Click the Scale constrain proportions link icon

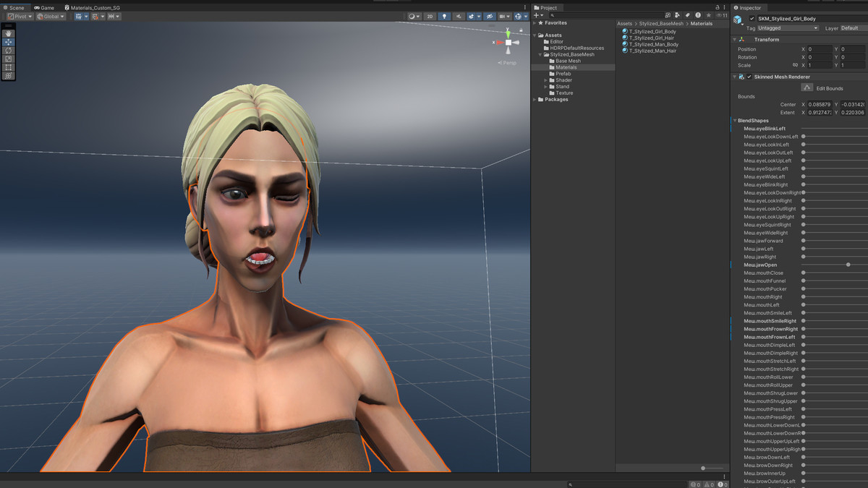(x=795, y=65)
